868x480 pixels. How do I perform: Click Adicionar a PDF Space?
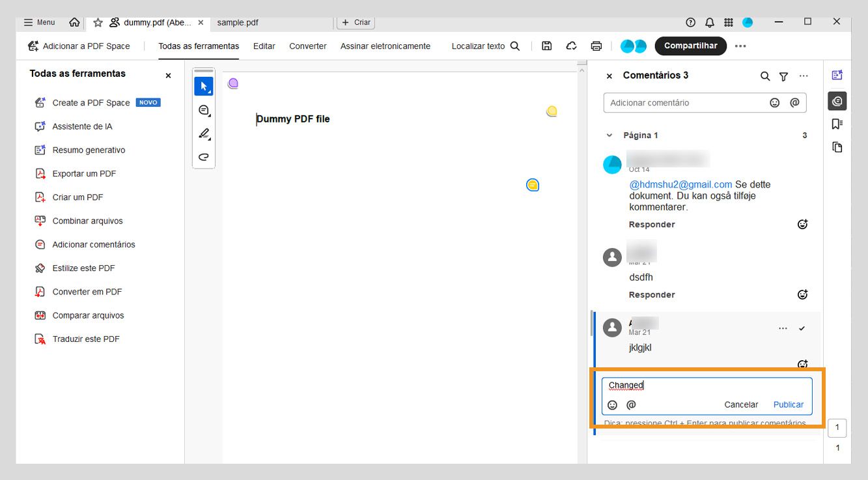[x=79, y=46]
